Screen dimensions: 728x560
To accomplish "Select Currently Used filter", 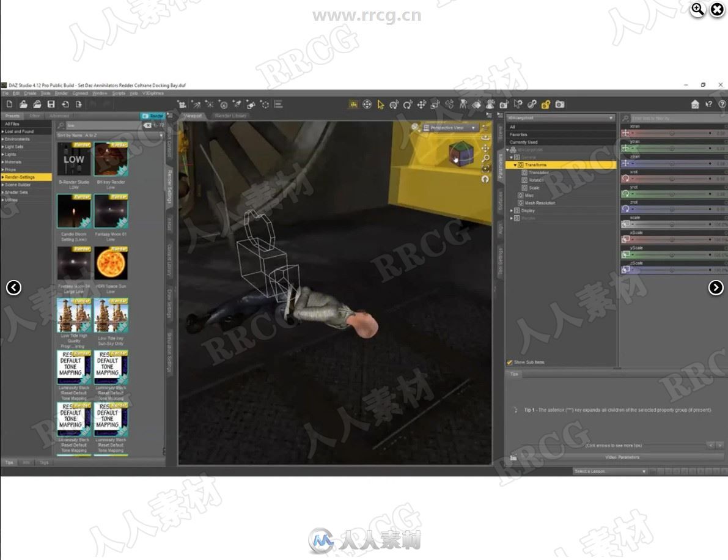I will tap(561, 142).
